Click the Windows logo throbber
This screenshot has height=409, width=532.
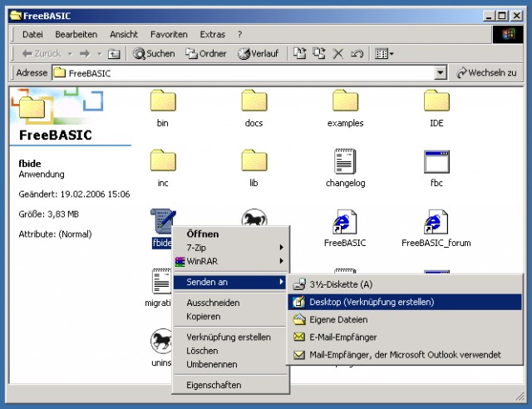point(508,34)
